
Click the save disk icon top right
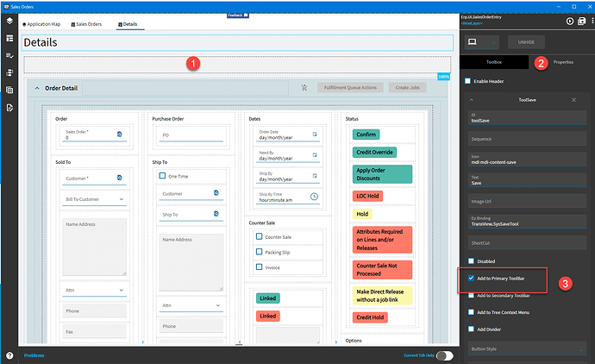[581, 21]
